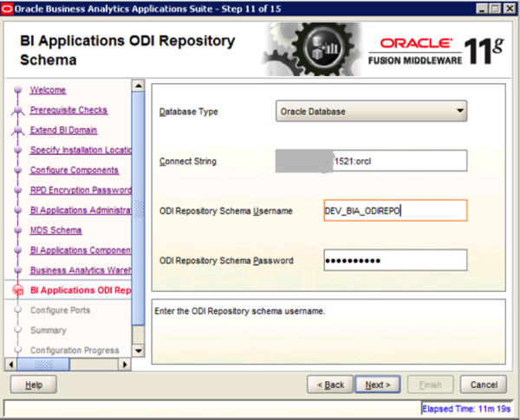Open the Business Analytics Warehouse step
Viewport: 520px width, 420px height.
[80, 270]
